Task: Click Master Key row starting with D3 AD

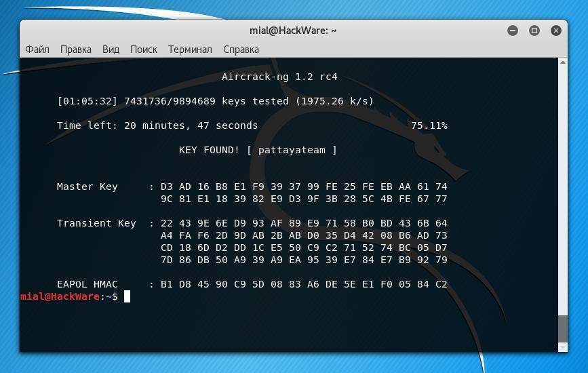Action: point(304,186)
